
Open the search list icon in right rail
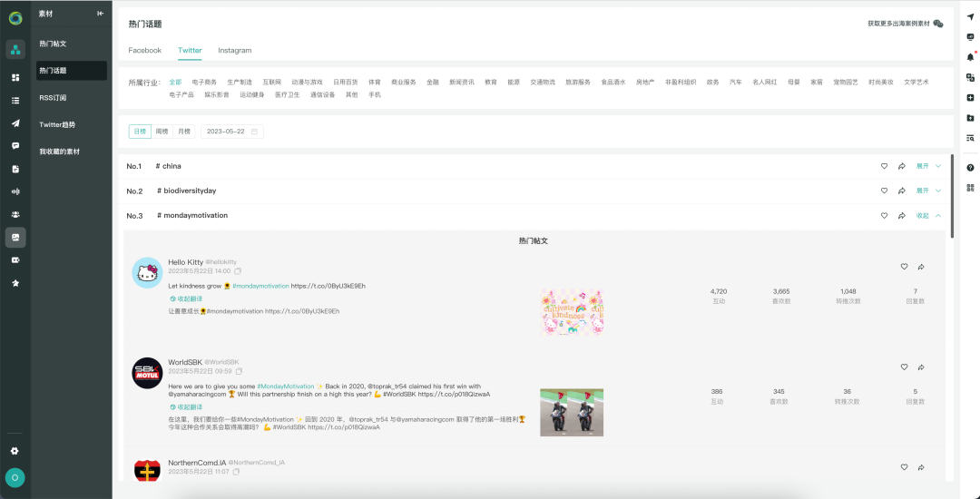[970, 137]
